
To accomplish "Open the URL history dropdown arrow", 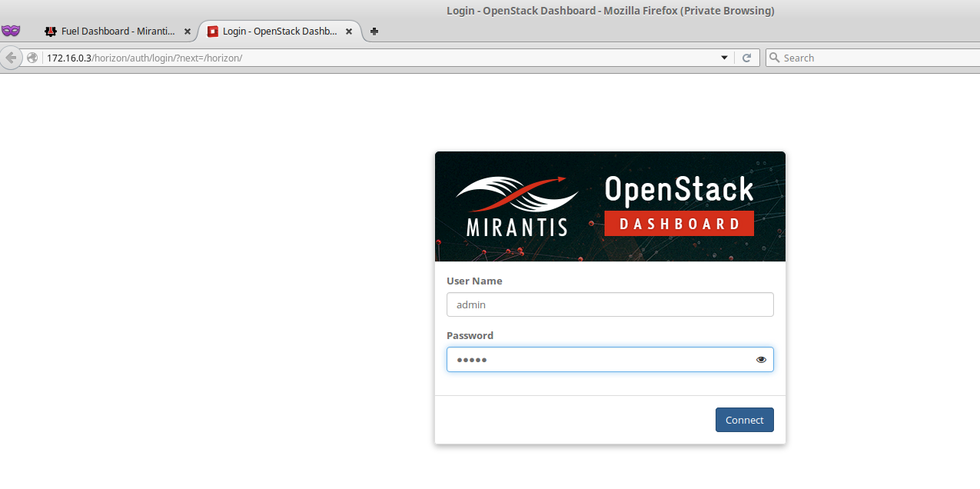I will [724, 58].
